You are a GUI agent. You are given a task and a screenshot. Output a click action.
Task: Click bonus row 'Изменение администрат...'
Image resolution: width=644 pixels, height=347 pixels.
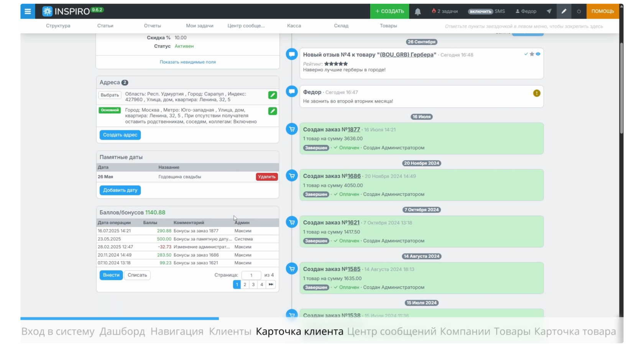tap(187, 247)
